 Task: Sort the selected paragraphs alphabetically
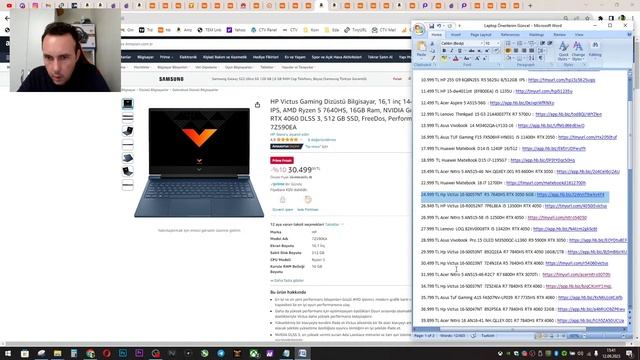point(531,58)
